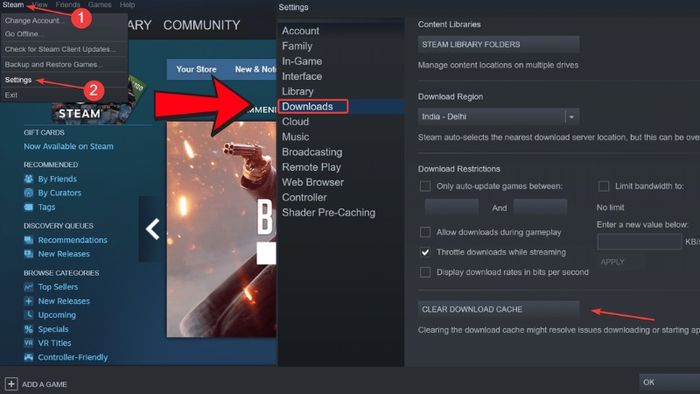
Task: Open the Help menu
Action: 127,4
